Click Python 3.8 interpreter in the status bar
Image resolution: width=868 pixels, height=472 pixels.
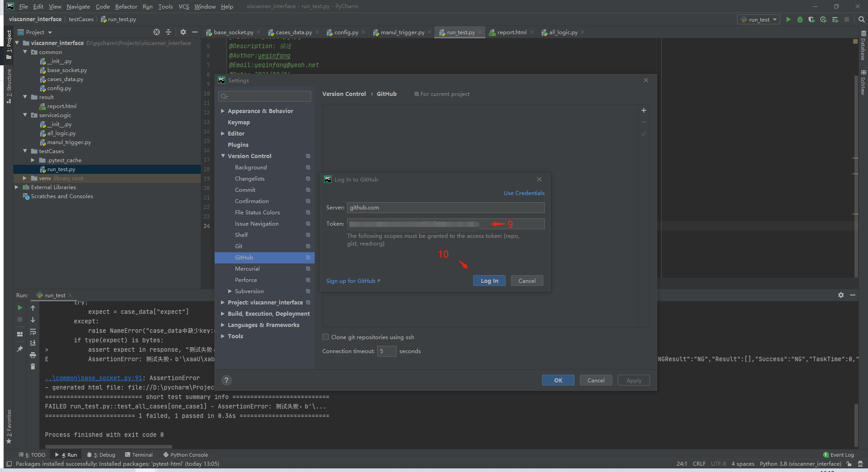coord(800,463)
